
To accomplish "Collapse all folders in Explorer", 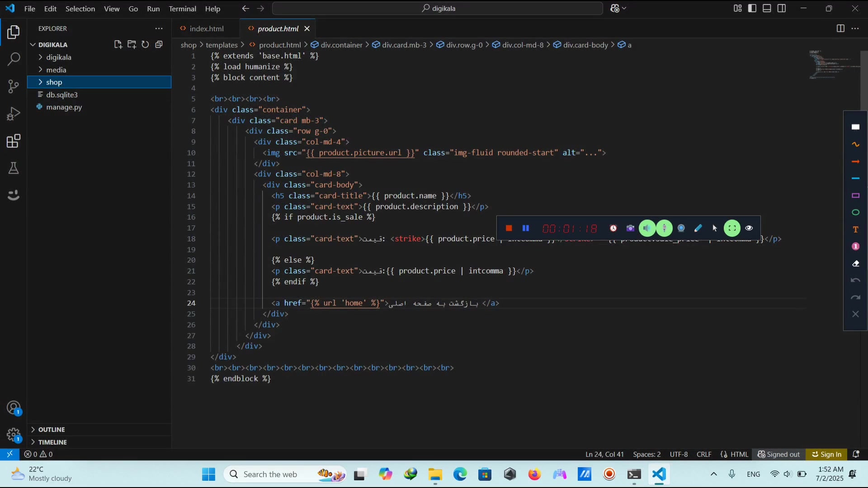I will pyautogui.click(x=159, y=44).
